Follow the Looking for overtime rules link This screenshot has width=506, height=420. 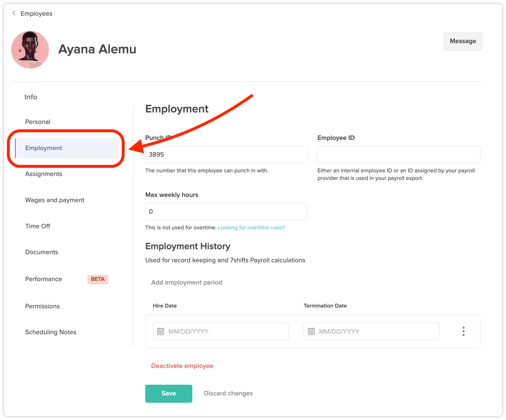pos(251,228)
